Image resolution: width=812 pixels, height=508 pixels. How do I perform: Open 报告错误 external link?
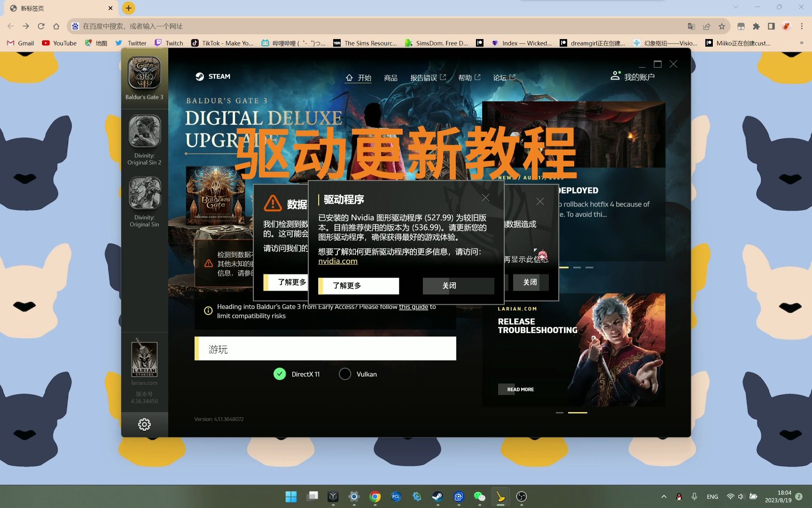[428, 78]
